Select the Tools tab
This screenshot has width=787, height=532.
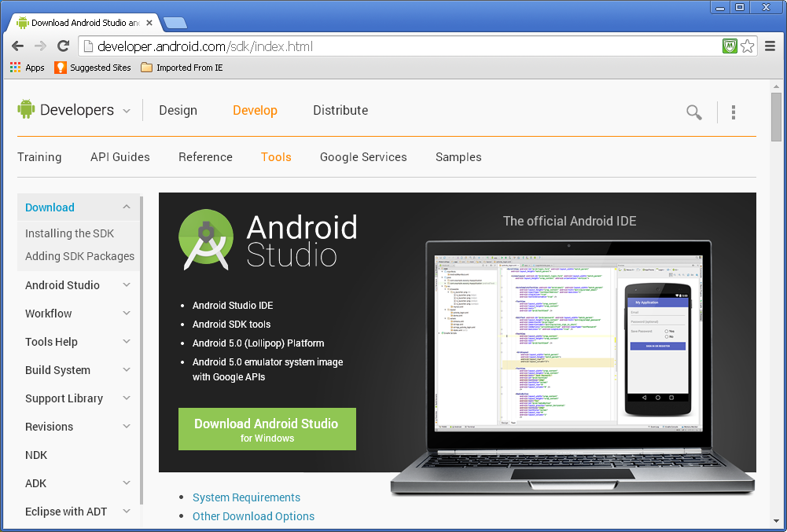pos(276,157)
